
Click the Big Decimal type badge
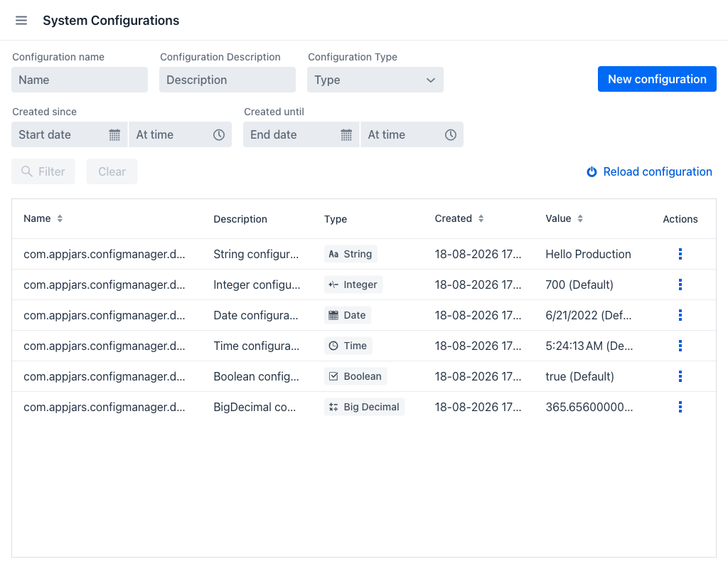click(364, 408)
